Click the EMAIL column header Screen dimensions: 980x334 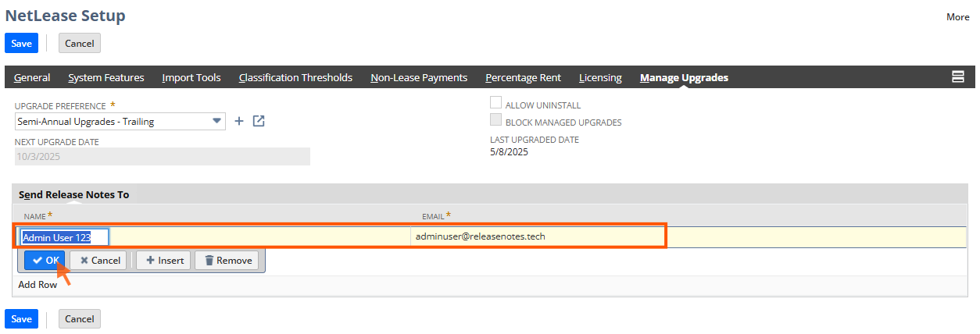433,215
